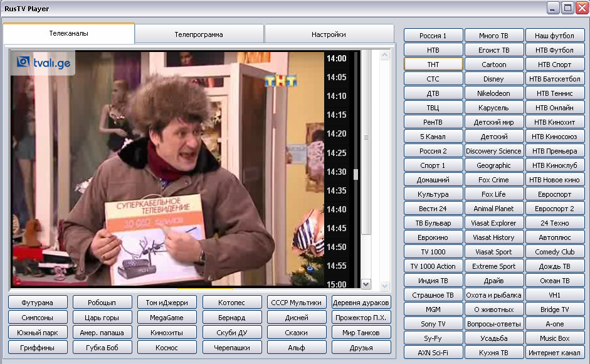Click the tvali.ge logo on video

[x=43, y=63]
